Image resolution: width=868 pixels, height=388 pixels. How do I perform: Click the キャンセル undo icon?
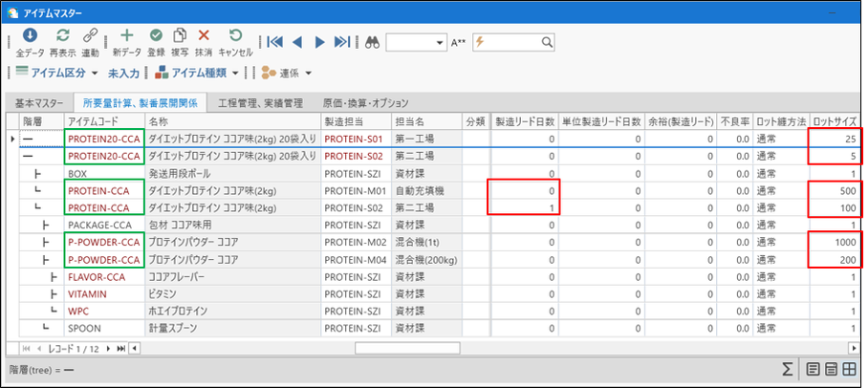point(235,36)
